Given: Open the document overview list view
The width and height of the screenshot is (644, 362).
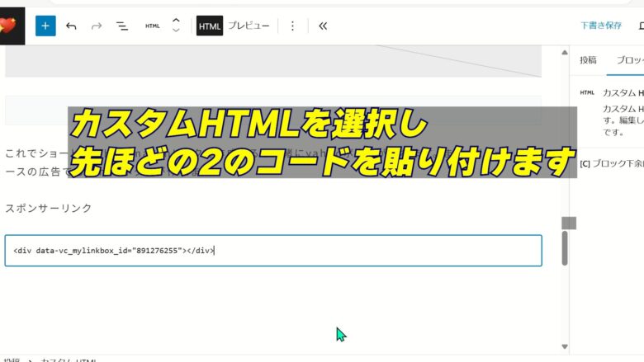Looking at the screenshot, I should tap(122, 26).
